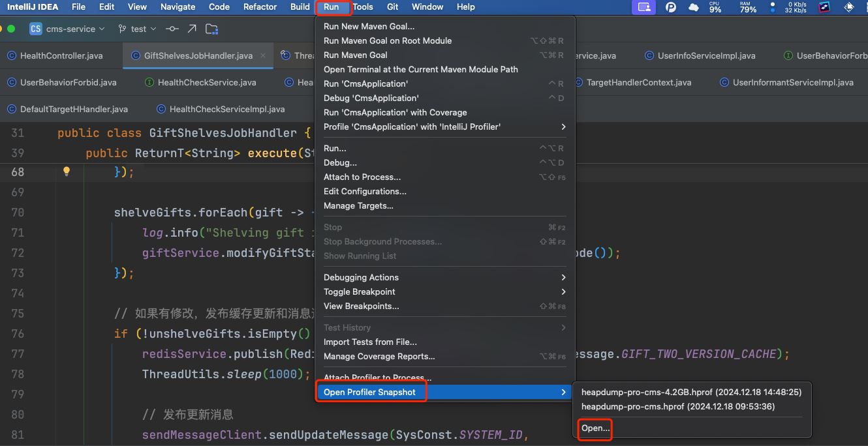Open the project structure folder icon
This screenshot has width=868, height=446.
tap(211, 29)
